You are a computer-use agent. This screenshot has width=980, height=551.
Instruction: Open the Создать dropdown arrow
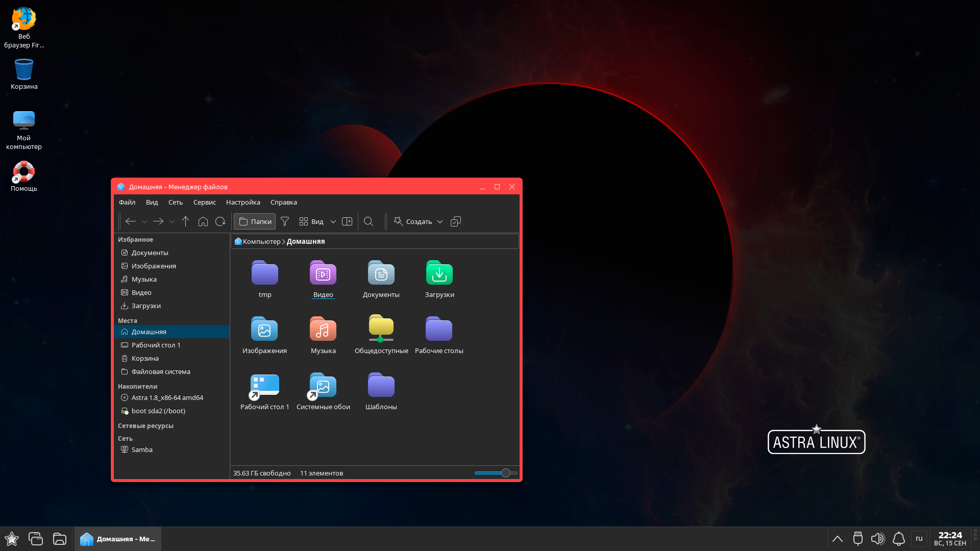click(x=440, y=222)
